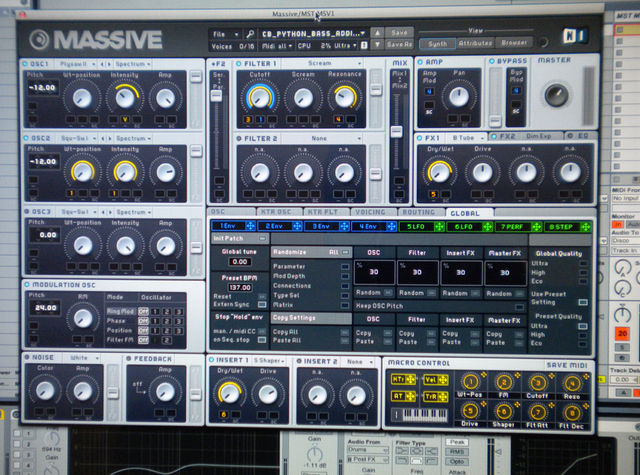Screen dimensions: 640x475
Task: Click macro knob 5 Drive
Action: coord(470,411)
